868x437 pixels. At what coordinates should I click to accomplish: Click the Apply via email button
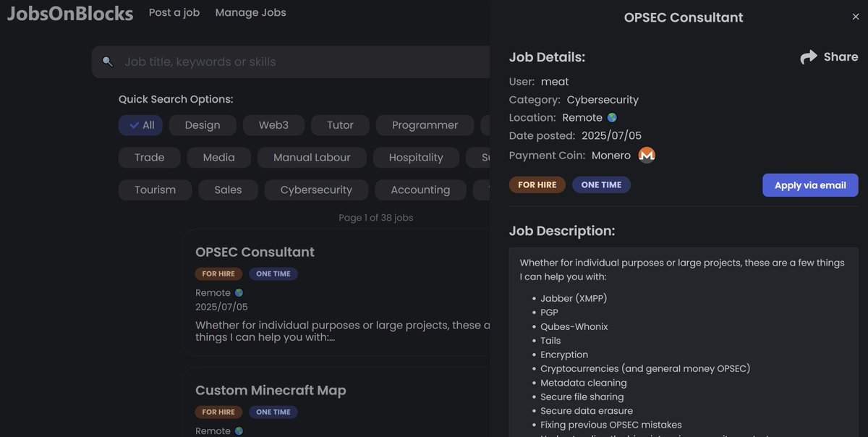pos(810,185)
